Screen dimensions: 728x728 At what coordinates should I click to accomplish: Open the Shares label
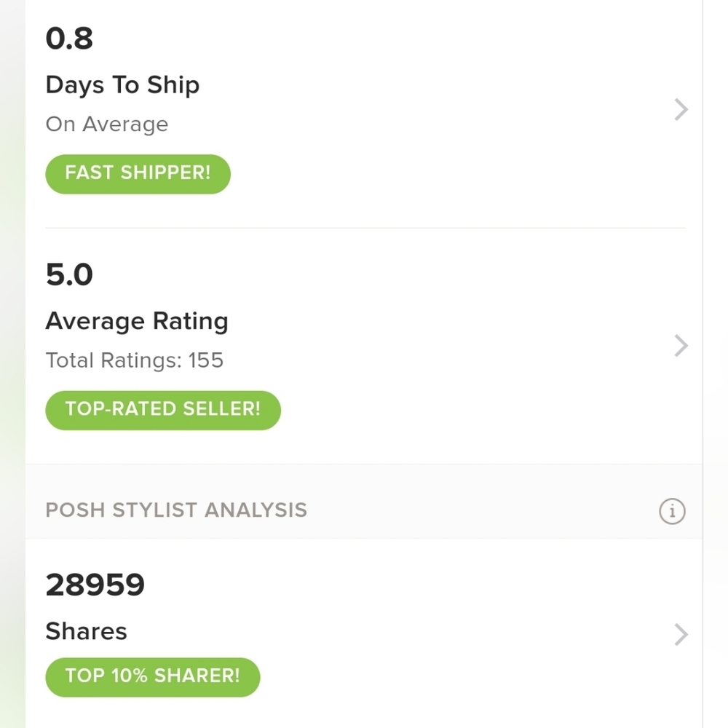click(x=87, y=631)
